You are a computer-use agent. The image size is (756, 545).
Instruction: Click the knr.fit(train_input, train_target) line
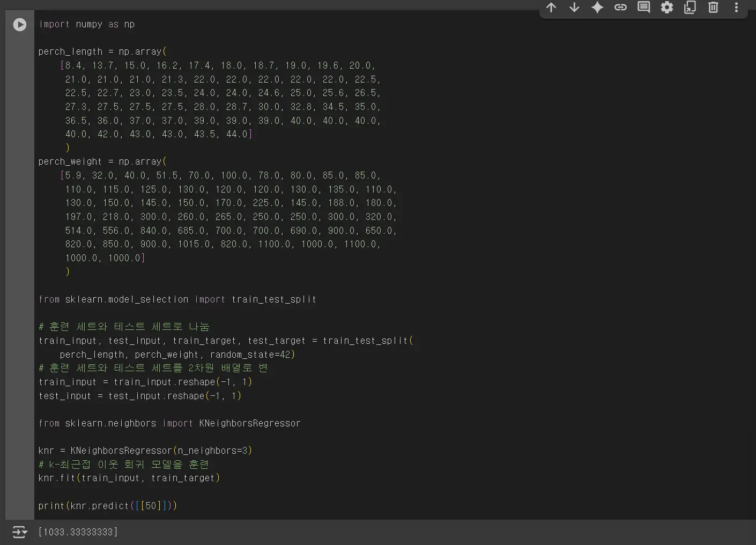pyautogui.click(x=129, y=478)
